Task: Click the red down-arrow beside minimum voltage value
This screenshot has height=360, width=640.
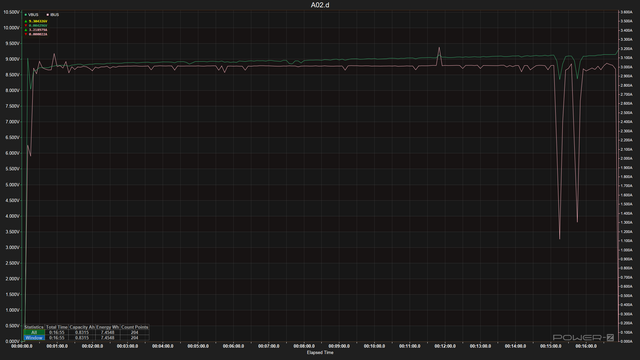Action: (26, 26)
